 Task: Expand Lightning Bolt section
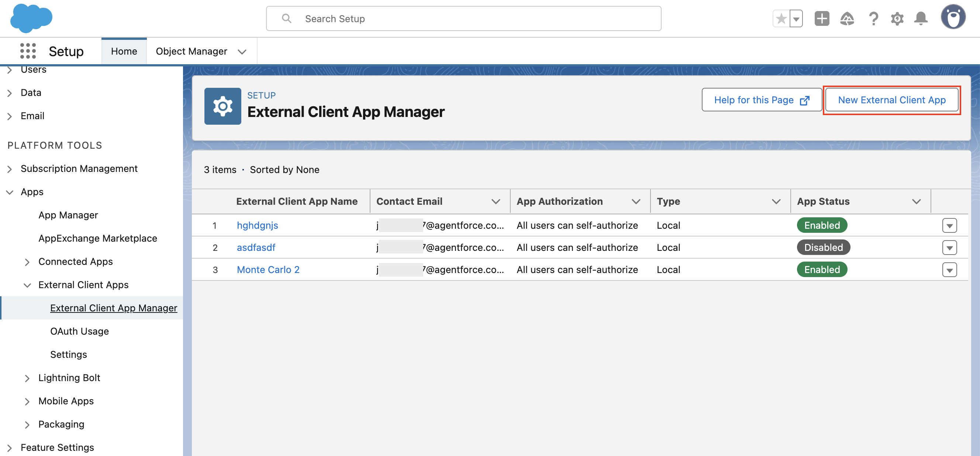pyautogui.click(x=27, y=378)
